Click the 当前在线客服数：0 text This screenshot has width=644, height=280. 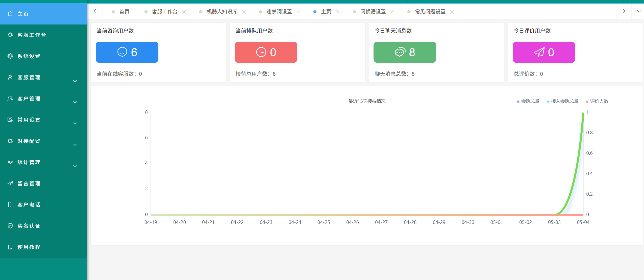click(119, 74)
